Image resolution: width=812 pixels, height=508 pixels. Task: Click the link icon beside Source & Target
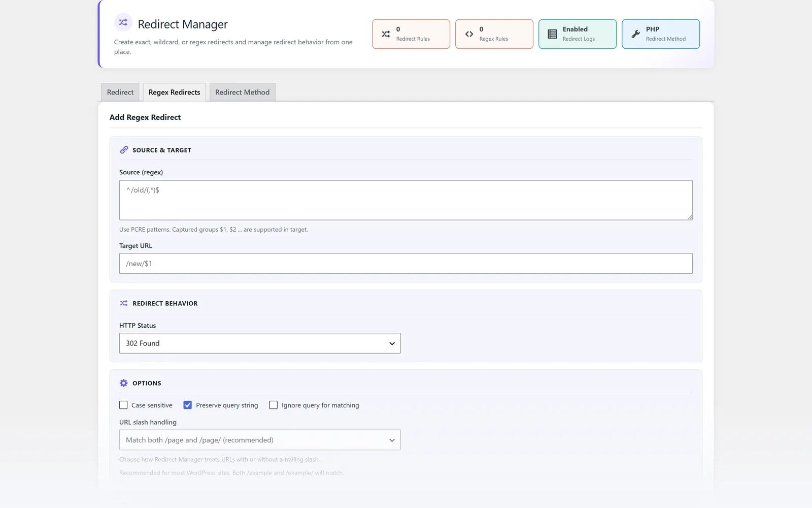click(x=124, y=150)
